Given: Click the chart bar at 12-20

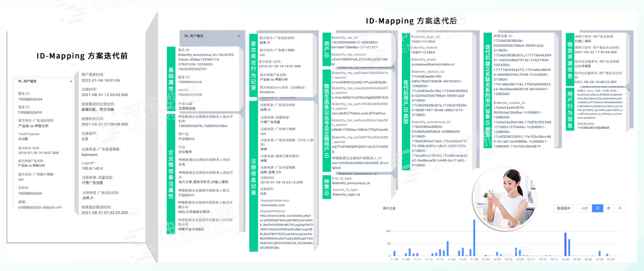Looking at the screenshot, I should [x=565, y=245].
